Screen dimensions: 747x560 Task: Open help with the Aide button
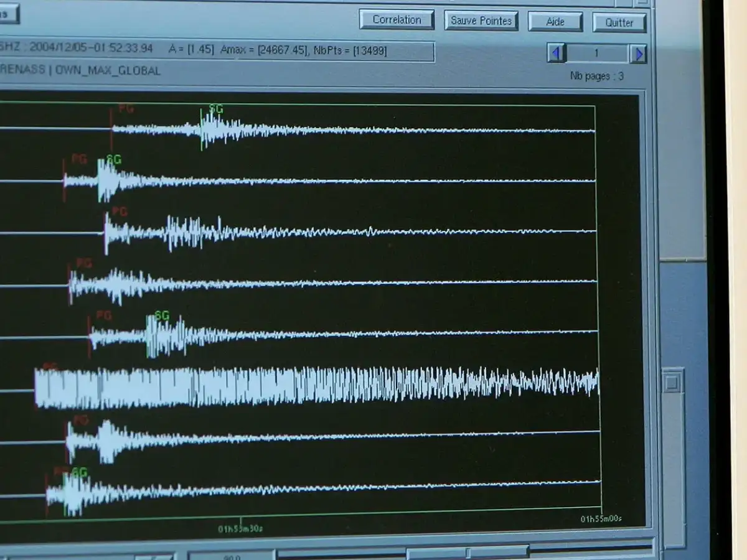(555, 22)
